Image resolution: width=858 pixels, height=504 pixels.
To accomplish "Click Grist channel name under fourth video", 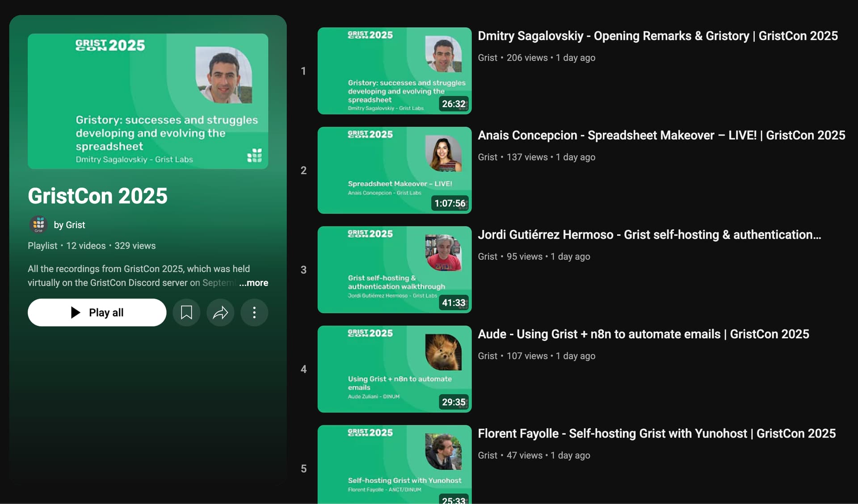I will point(487,356).
